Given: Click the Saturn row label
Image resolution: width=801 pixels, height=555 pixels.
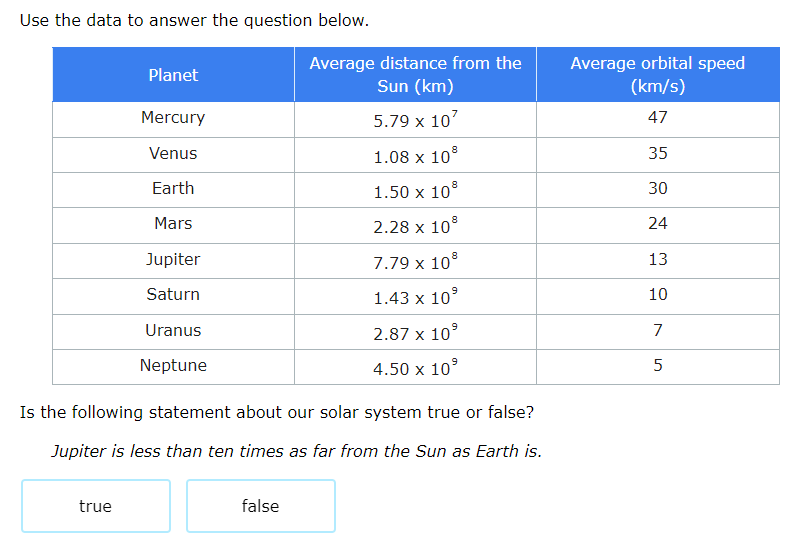Looking at the screenshot, I should pyautogui.click(x=173, y=295).
